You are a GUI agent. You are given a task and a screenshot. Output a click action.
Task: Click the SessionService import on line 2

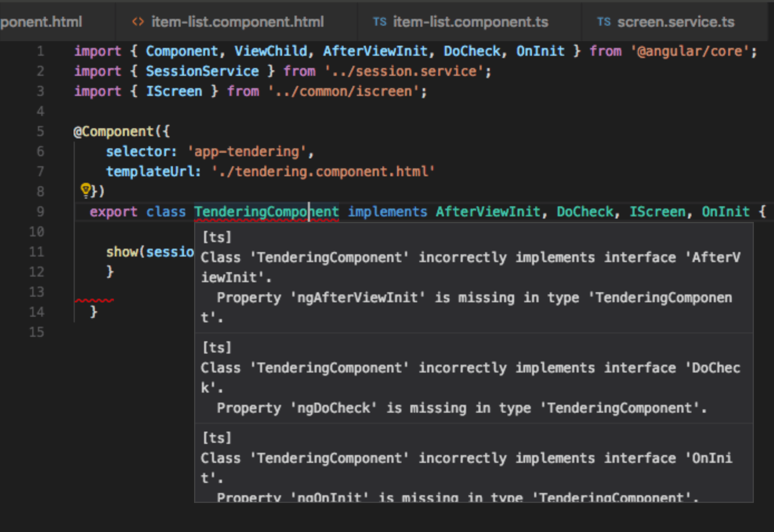coord(202,71)
